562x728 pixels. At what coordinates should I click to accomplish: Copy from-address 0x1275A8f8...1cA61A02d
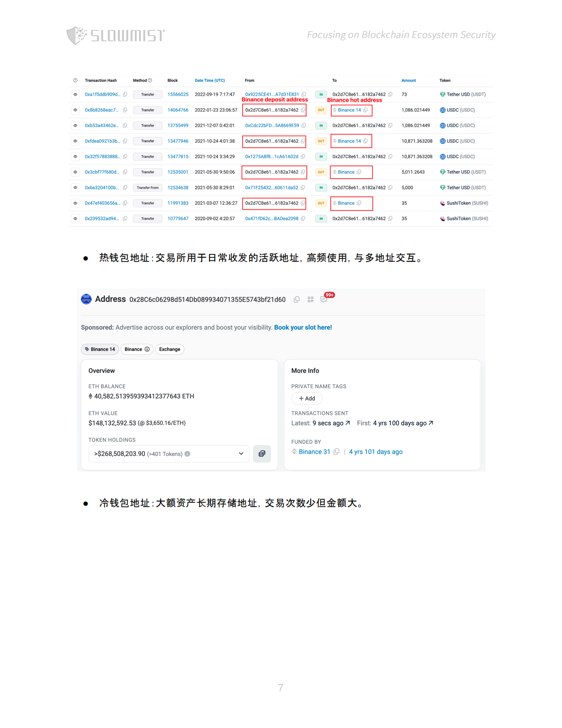tap(303, 157)
